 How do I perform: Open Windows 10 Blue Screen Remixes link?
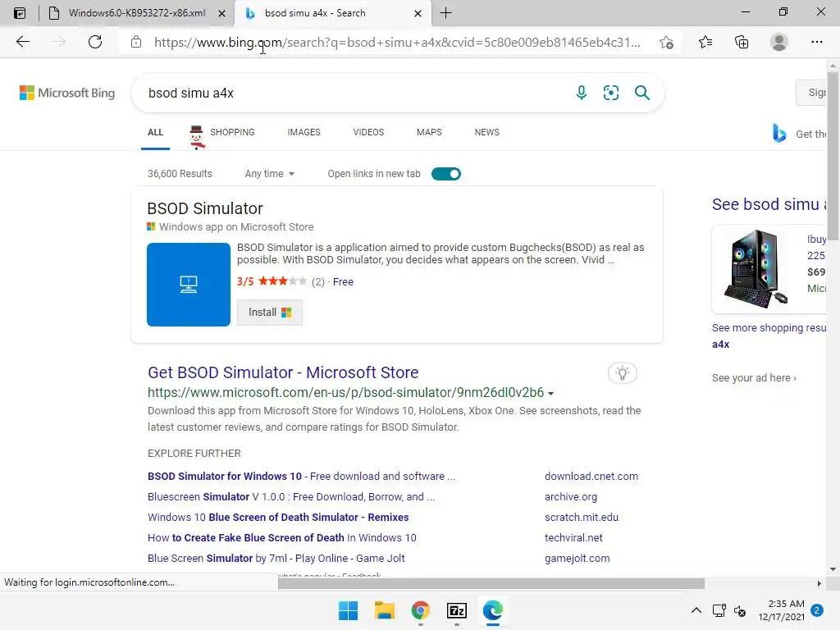point(278,517)
